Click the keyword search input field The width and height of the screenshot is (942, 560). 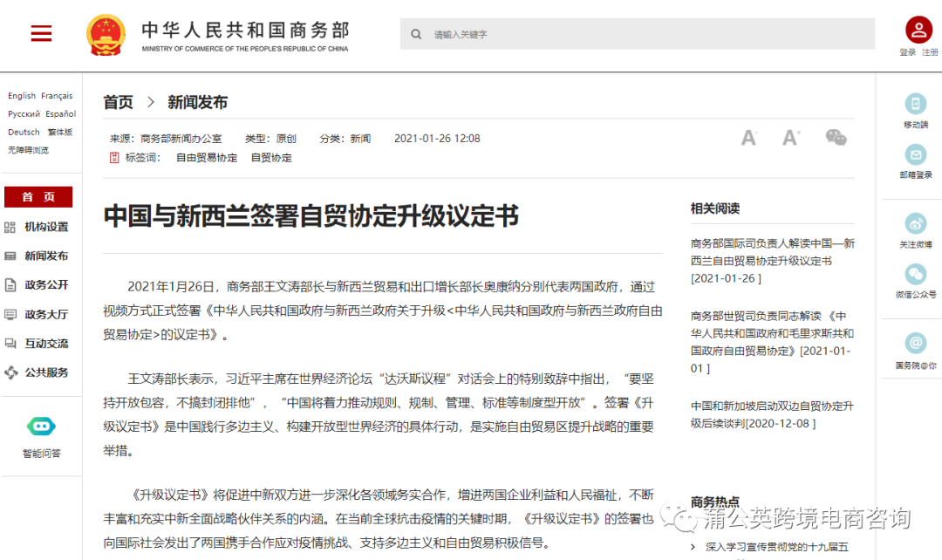(611, 33)
